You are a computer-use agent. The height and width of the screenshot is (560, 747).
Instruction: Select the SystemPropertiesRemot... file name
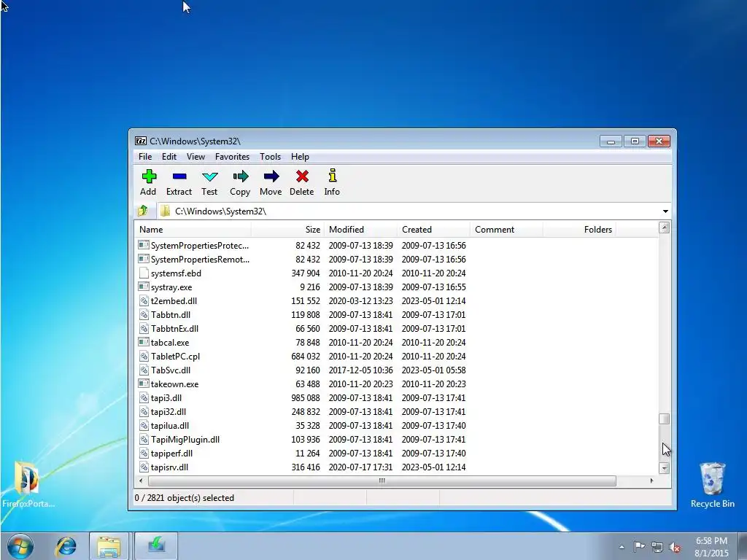(200, 260)
